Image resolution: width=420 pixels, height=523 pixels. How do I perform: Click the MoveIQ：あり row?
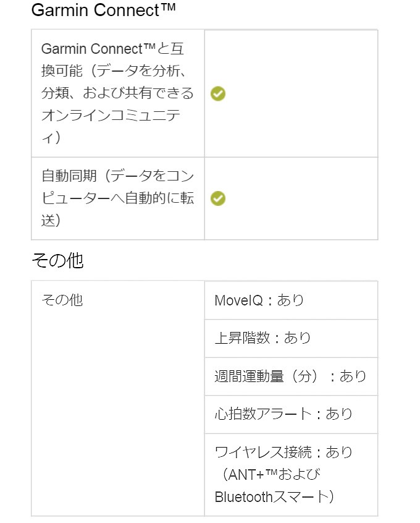pos(259,300)
